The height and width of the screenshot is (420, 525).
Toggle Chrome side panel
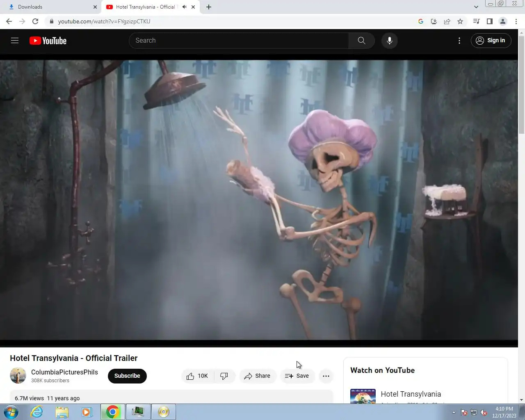point(489,21)
